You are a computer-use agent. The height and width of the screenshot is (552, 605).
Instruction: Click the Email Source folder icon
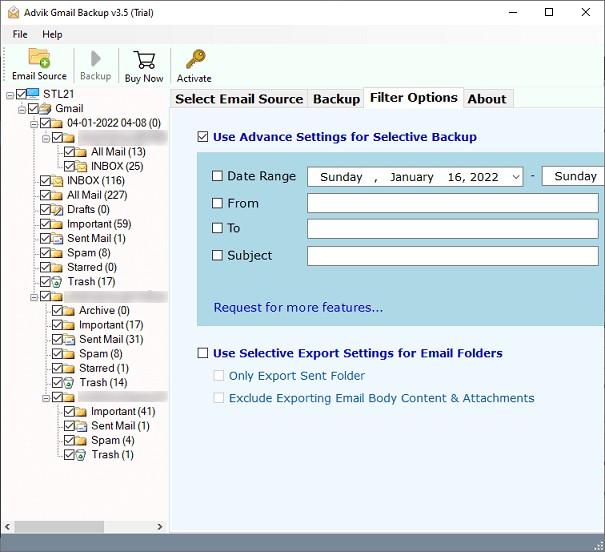coord(39,58)
